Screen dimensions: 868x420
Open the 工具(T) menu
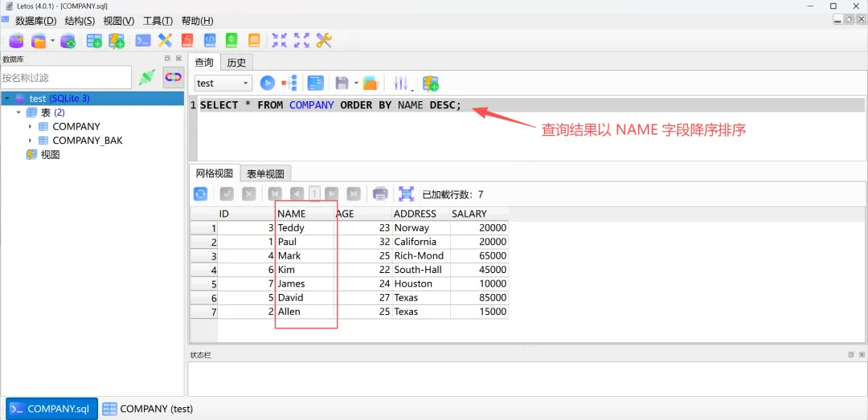coord(158,21)
